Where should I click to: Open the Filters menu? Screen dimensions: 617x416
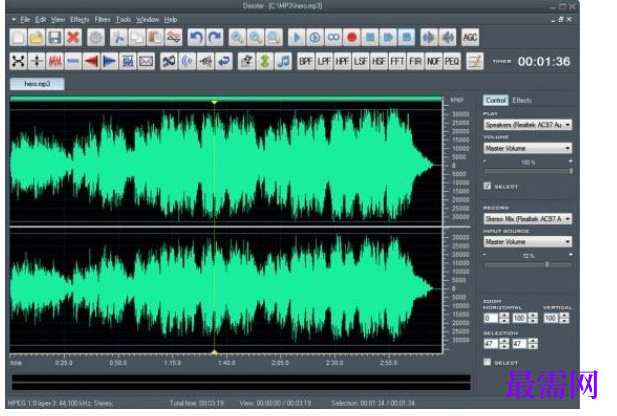(x=102, y=19)
